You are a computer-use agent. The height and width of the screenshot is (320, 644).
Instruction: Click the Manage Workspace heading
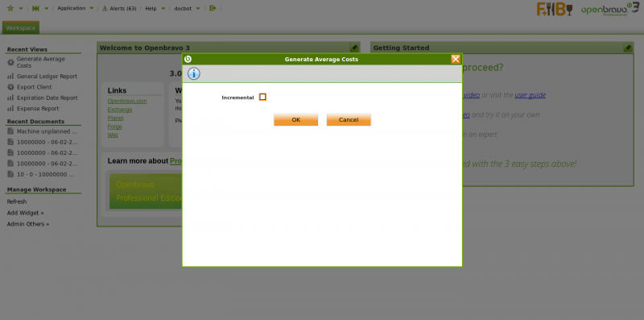coord(36,189)
